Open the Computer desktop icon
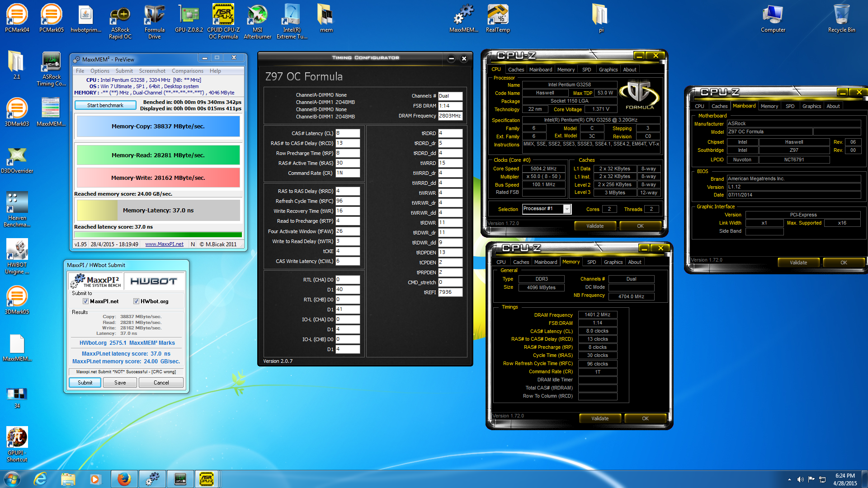 point(773,18)
